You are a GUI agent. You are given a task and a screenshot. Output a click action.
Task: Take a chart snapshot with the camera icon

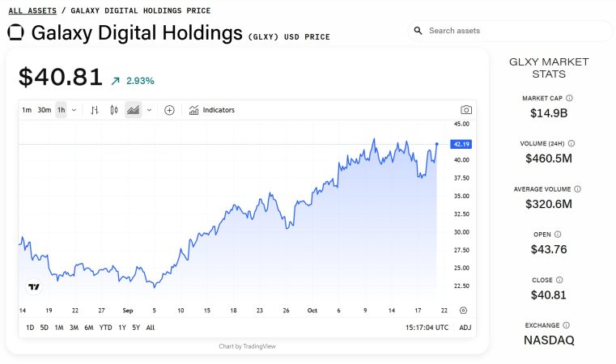[465, 110]
